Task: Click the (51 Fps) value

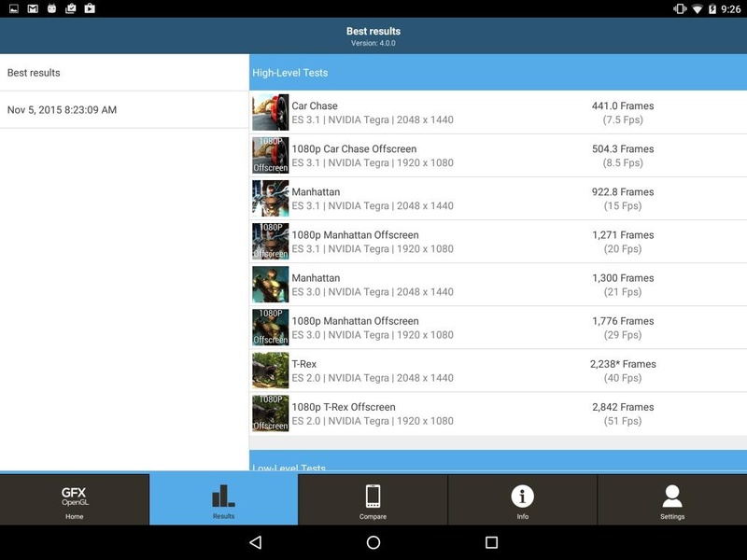Action: (623, 421)
